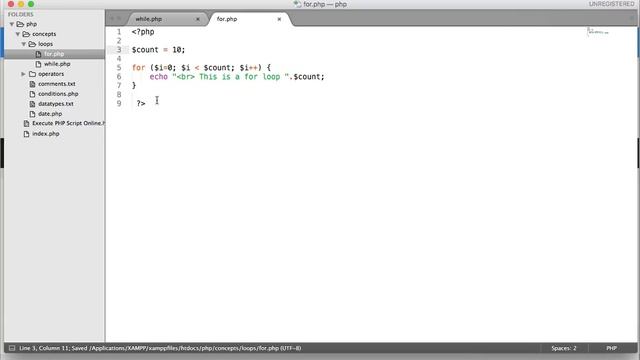Click the while.php file icon in sidebar

pyautogui.click(x=38, y=64)
